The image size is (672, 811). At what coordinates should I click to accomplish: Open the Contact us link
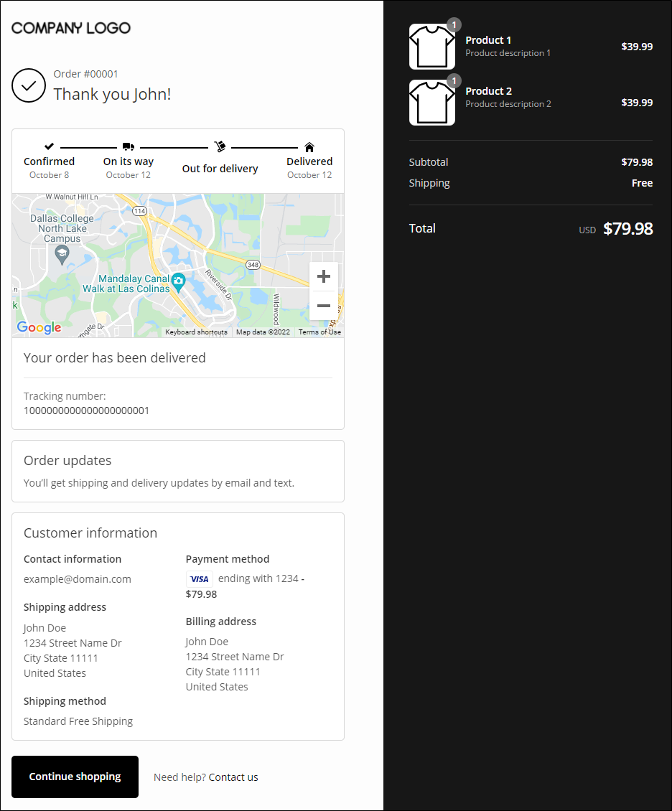[x=233, y=777]
